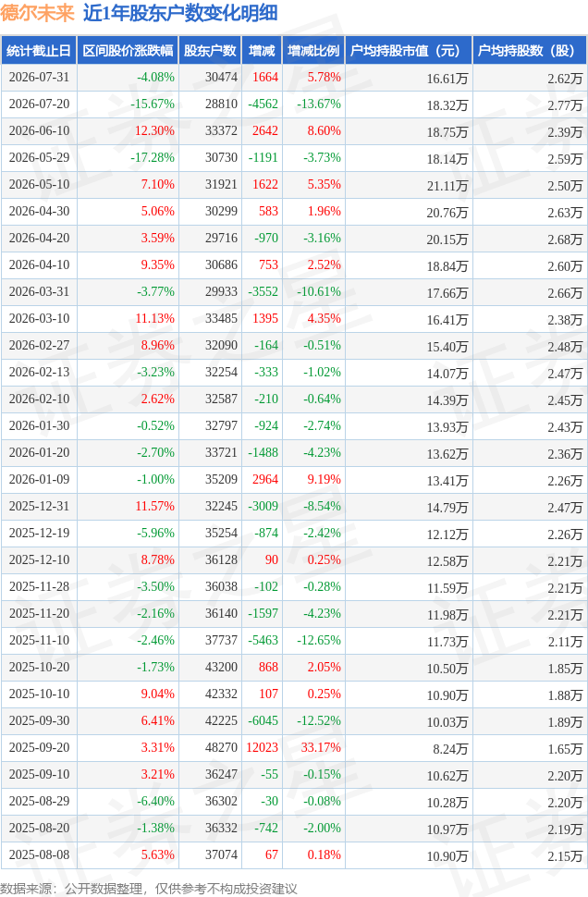The height and width of the screenshot is (897, 588).
Task: Click the 近1年股东户数变化明细 heading
Action: point(181,13)
